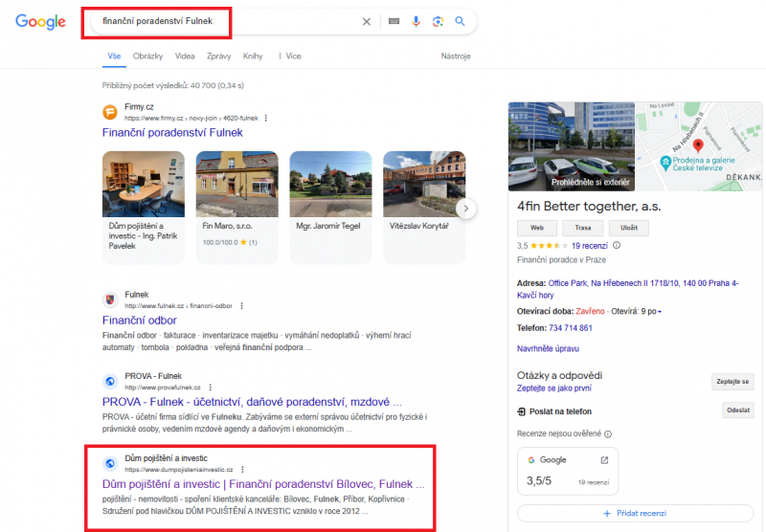The height and width of the screenshot is (532, 766).
Task: Open options menu for the Firmy.cz result
Action: [266, 118]
